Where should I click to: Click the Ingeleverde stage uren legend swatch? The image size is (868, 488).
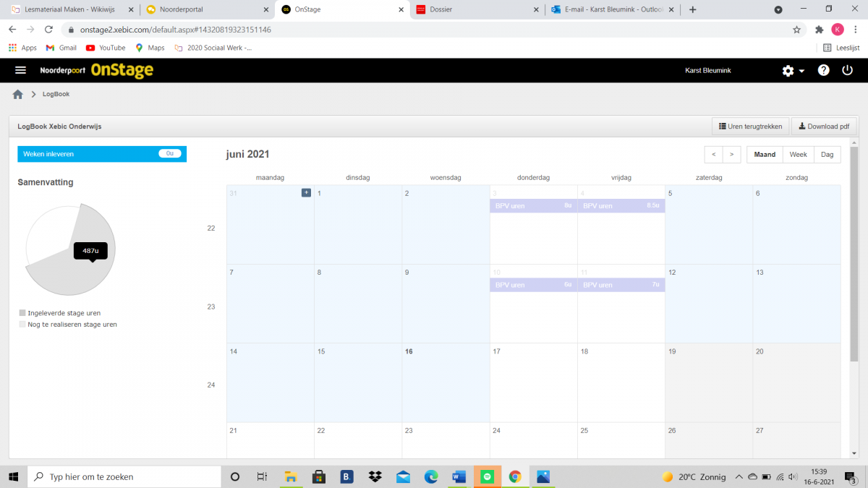click(x=22, y=313)
